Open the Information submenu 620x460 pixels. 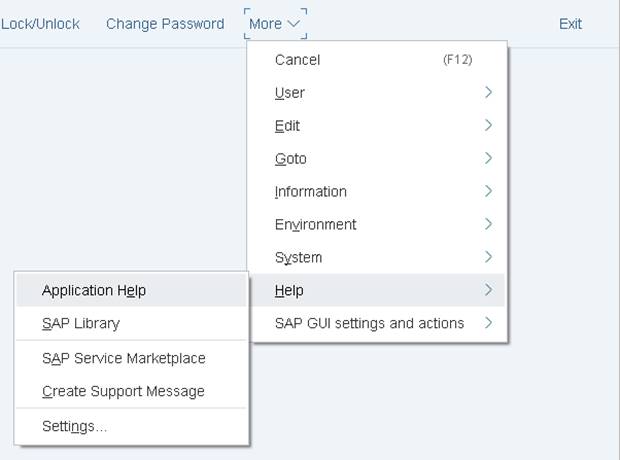pyautogui.click(x=311, y=192)
